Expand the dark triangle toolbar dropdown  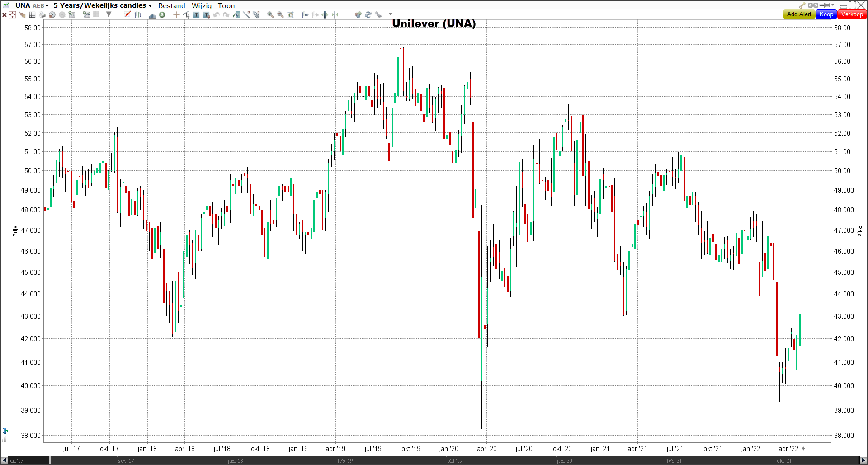pyautogui.click(x=108, y=14)
